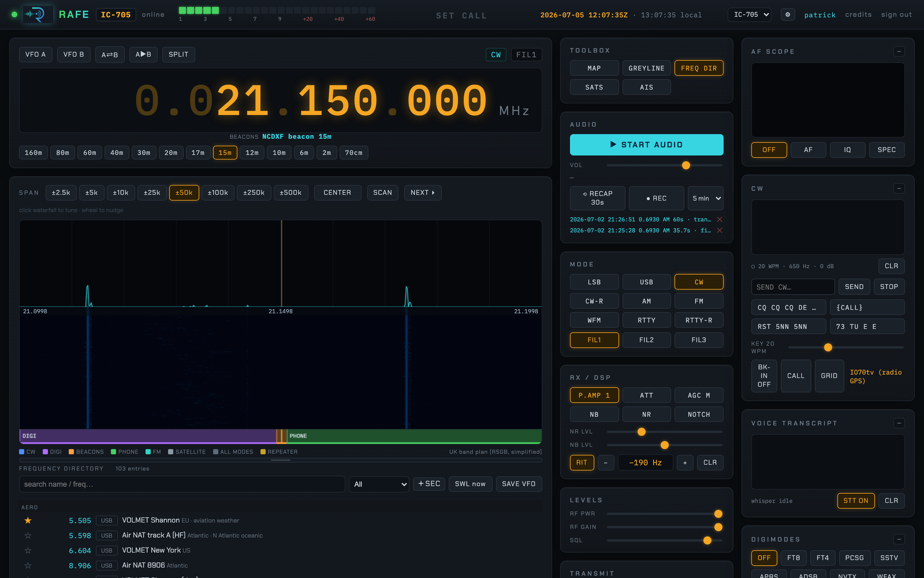Toggle BK-IN OFF break-in
The image size is (924, 578).
click(764, 376)
